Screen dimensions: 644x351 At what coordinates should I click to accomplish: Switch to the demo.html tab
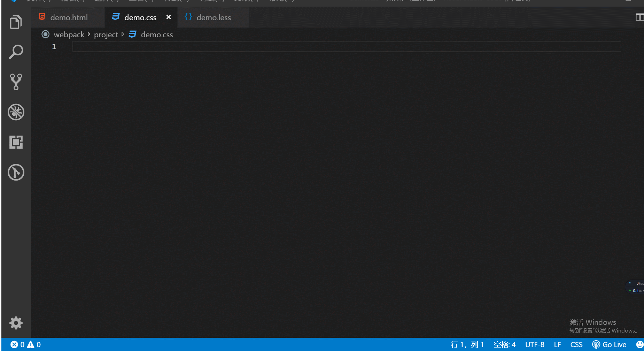69,17
